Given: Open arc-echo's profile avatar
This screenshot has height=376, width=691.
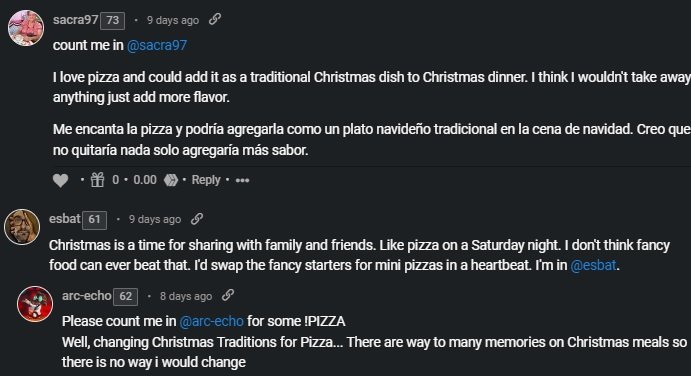Looking at the screenshot, I should coord(35,304).
